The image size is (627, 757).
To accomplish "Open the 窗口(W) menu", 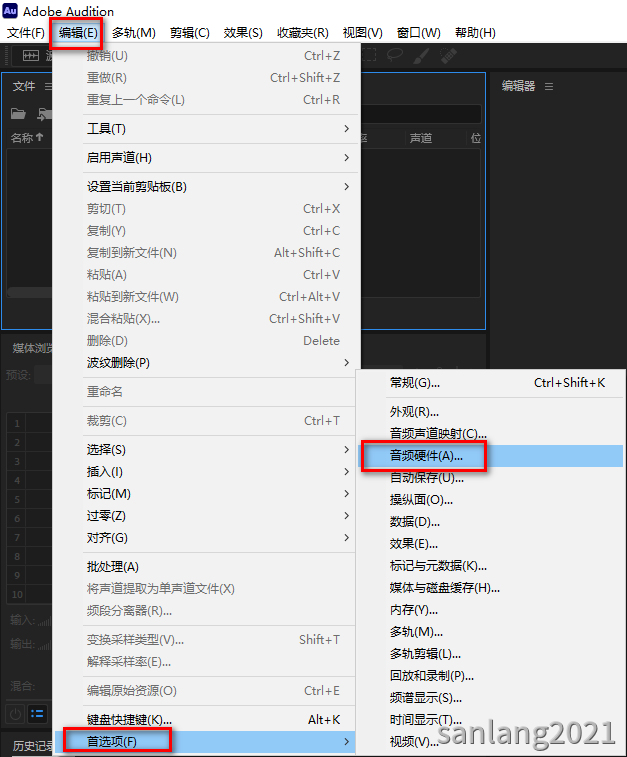I will tap(418, 33).
